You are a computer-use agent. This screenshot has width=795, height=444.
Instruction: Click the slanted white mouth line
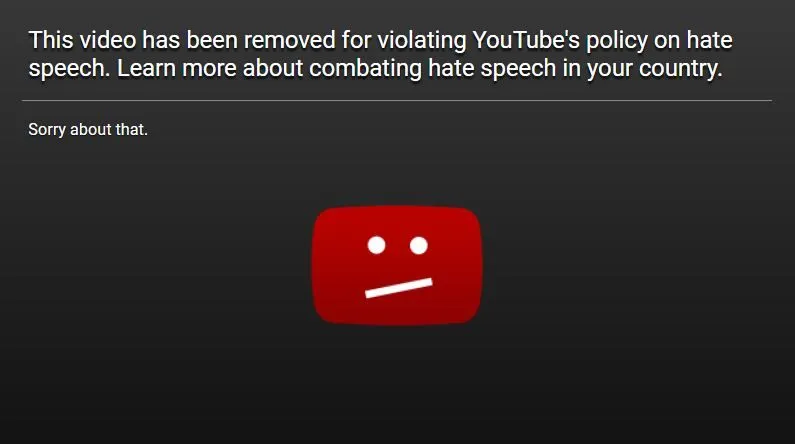[399, 288]
